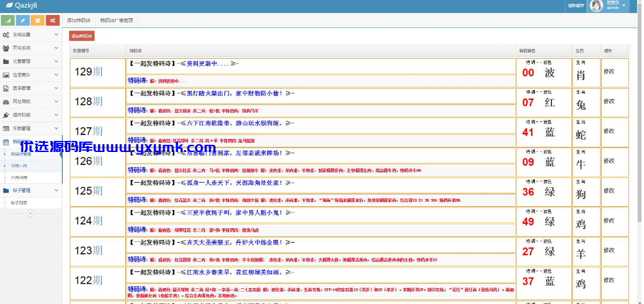Viewport: 644px width, 304px height.
Task: Click the green signal-bars shortcut button
Action: [8, 20]
